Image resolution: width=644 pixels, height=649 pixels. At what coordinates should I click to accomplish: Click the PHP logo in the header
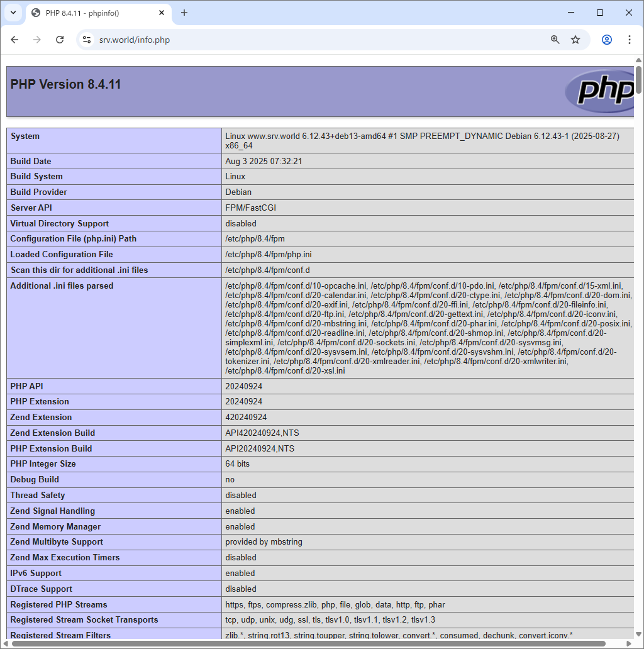pos(599,91)
